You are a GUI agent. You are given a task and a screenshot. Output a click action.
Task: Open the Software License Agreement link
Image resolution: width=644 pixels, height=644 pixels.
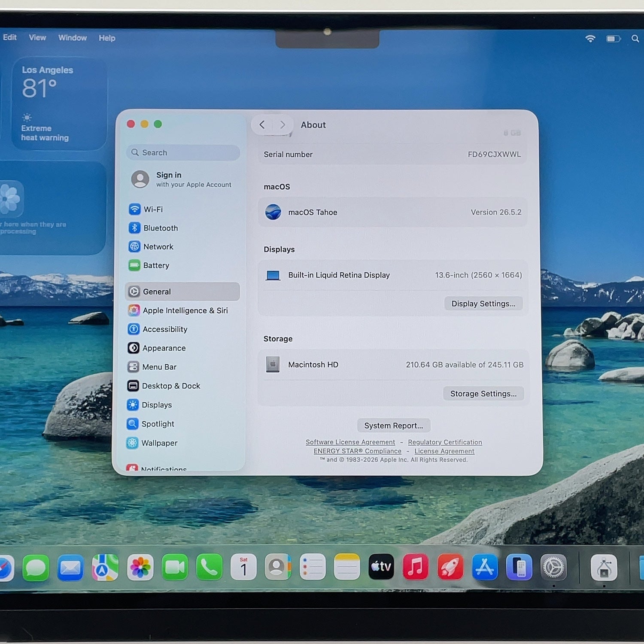pyautogui.click(x=350, y=442)
